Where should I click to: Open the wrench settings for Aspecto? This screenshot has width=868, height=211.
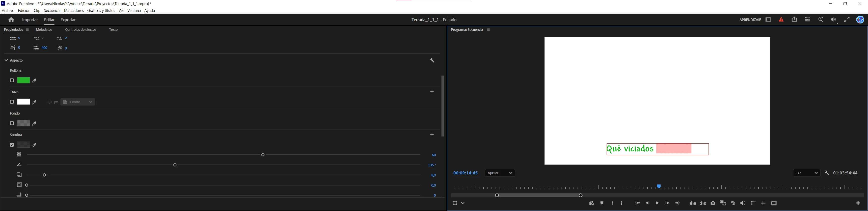click(432, 61)
